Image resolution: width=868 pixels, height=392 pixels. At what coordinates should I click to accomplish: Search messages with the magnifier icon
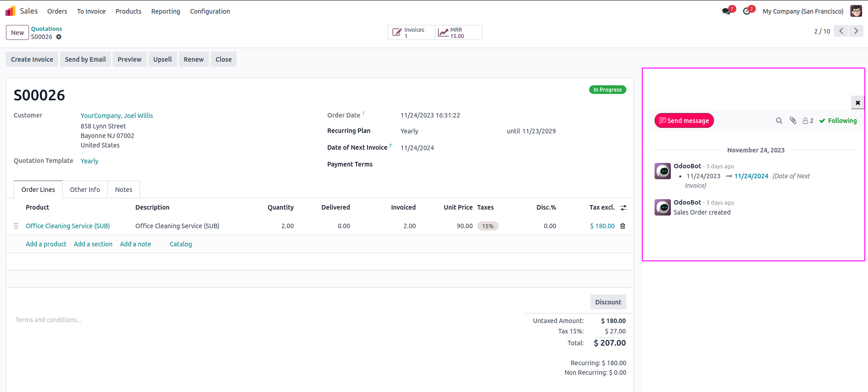point(779,121)
